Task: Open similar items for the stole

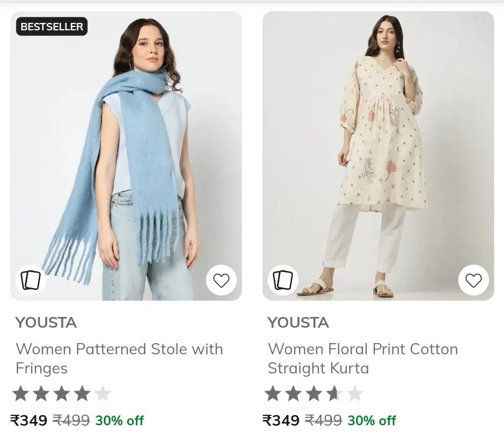Action: pyautogui.click(x=31, y=280)
